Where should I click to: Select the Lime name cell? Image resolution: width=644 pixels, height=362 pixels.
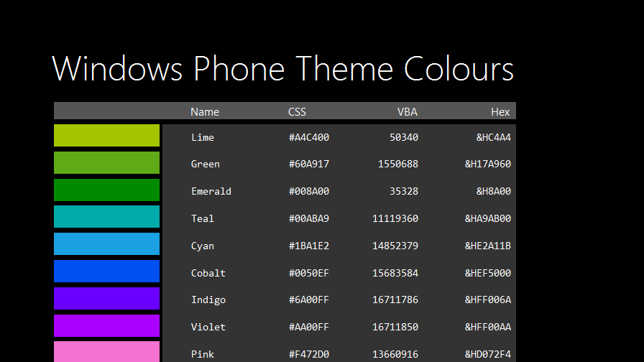coord(203,137)
